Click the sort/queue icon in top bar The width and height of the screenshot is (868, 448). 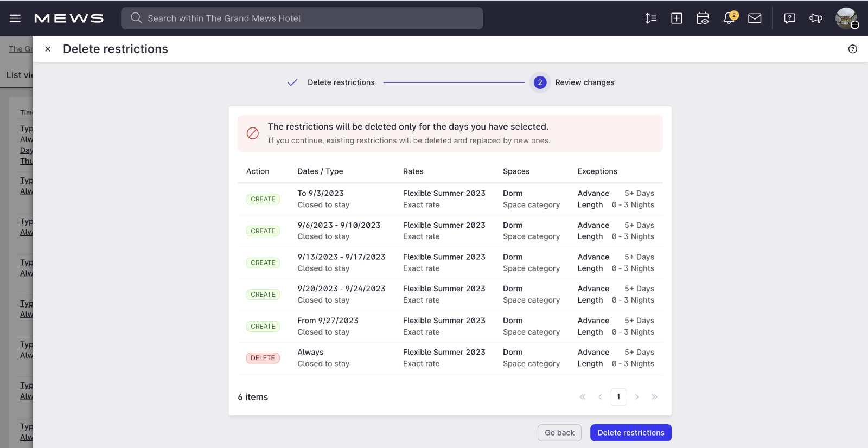650,18
